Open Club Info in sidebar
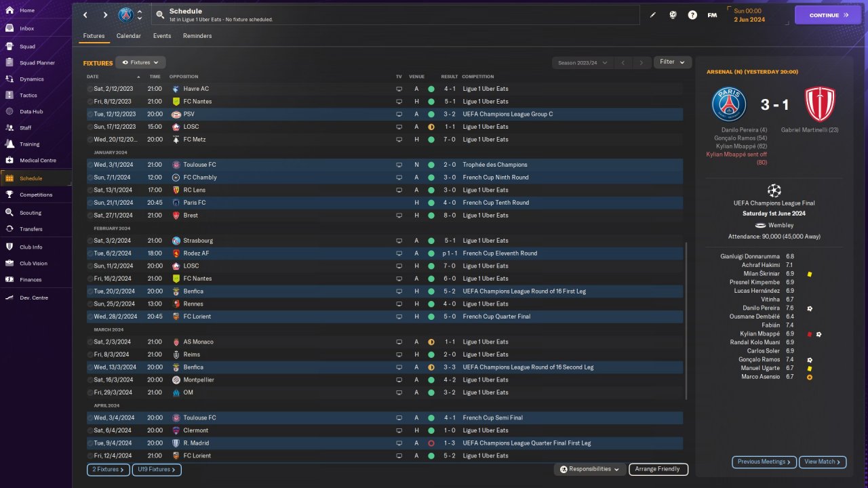Image resolution: width=868 pixels, height=488 pixels. [x=31, y=247]
